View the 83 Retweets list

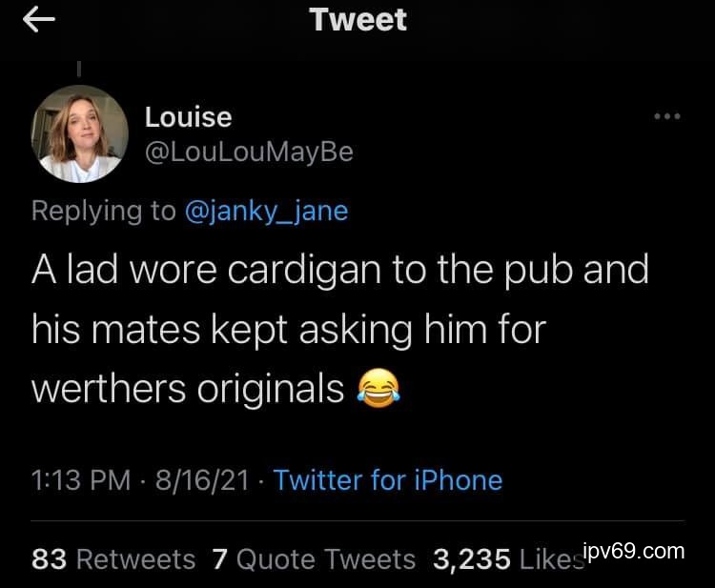(x=113, y=559)
